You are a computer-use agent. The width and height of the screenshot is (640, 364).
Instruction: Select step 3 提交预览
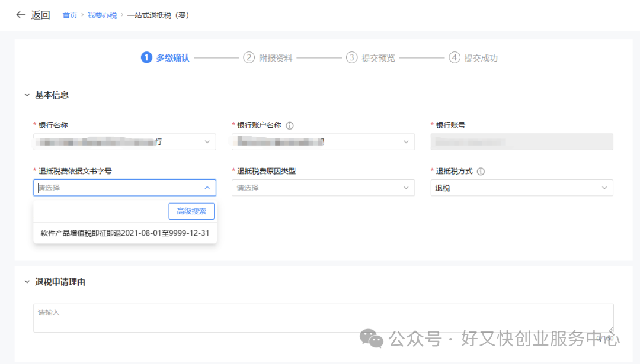[x=370, y=58]
